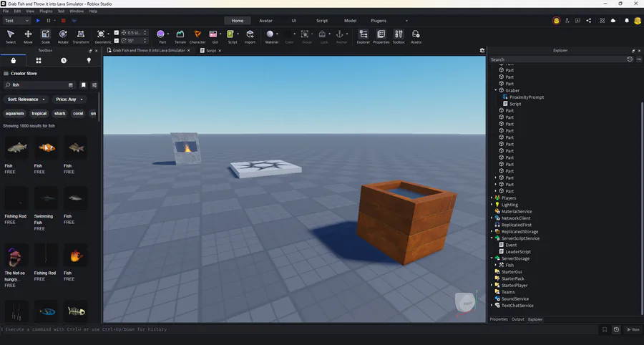Expand the StarterPlayer node
Screen dimensions: 644x345
(x=492, y=286)
